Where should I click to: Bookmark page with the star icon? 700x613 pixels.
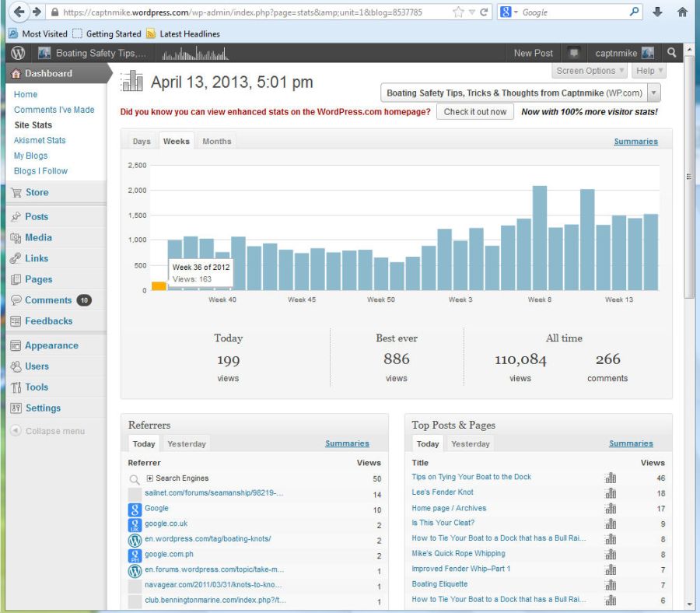459,12
